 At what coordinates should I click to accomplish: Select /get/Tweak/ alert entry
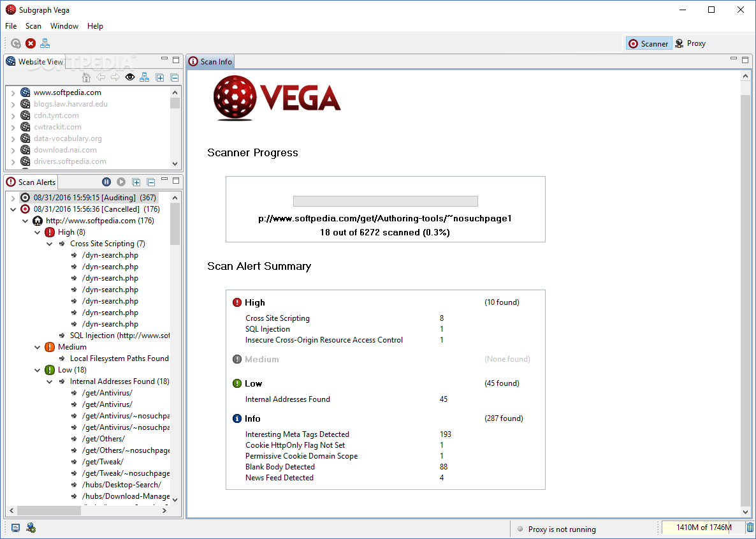tap(103, 462)
